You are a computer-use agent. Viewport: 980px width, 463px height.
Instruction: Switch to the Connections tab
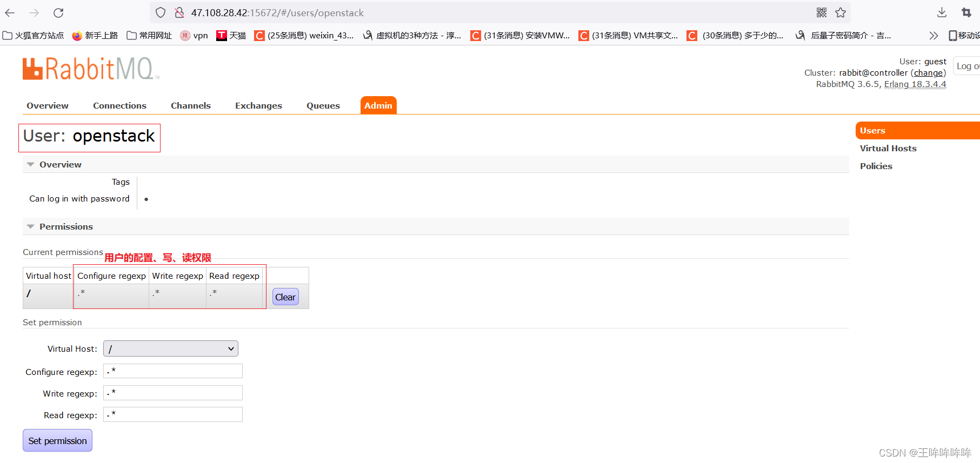pos(119,106)
